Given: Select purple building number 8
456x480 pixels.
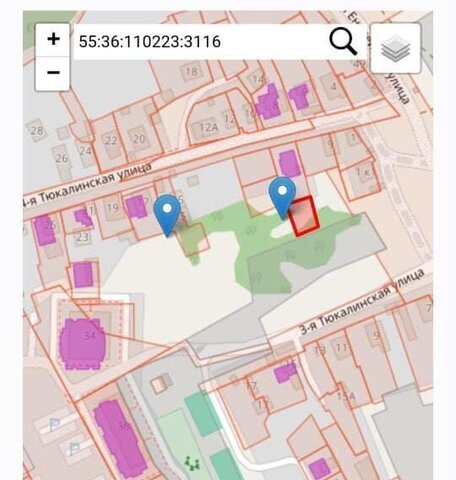Looking at the screenshot, I should (x=268, y=102).
